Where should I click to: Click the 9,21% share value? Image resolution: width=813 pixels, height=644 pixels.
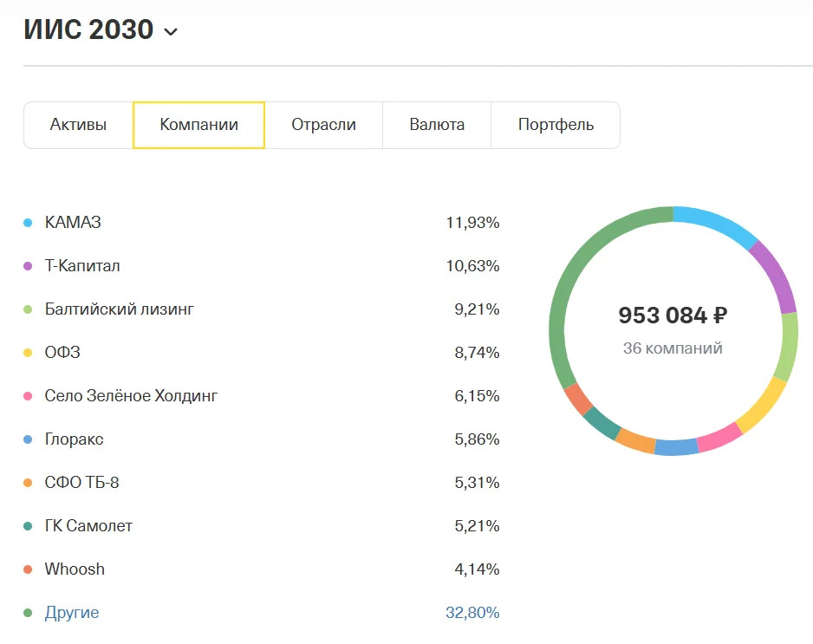coord(477,309)
